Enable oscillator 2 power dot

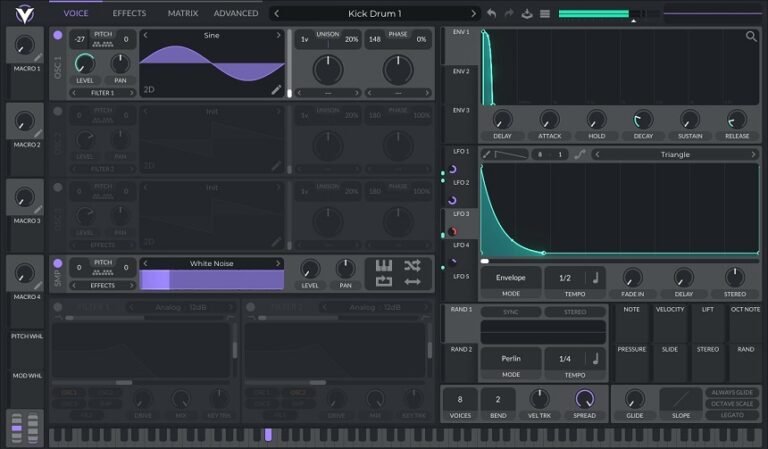tap(58, 111)
